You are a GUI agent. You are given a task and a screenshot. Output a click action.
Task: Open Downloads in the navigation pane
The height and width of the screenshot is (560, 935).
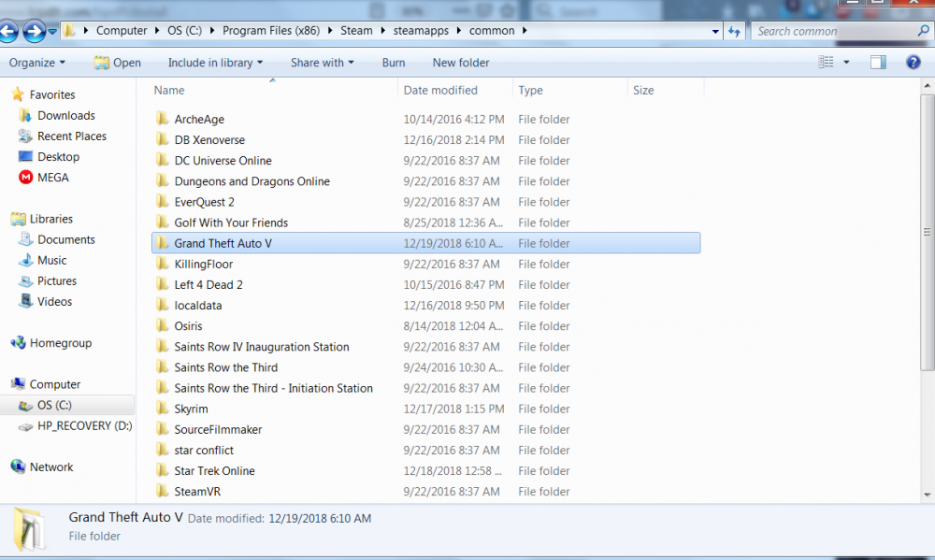66,115
